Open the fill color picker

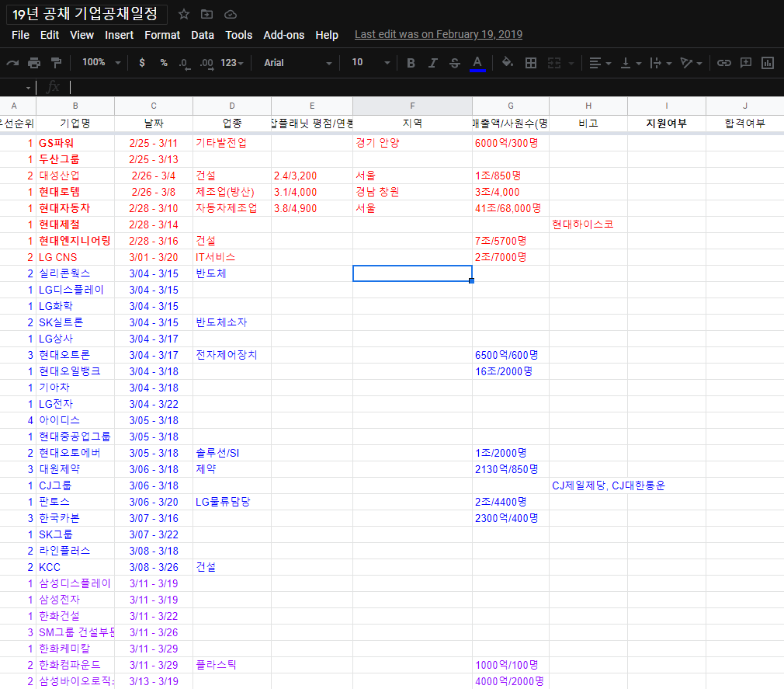coord(508,63)
